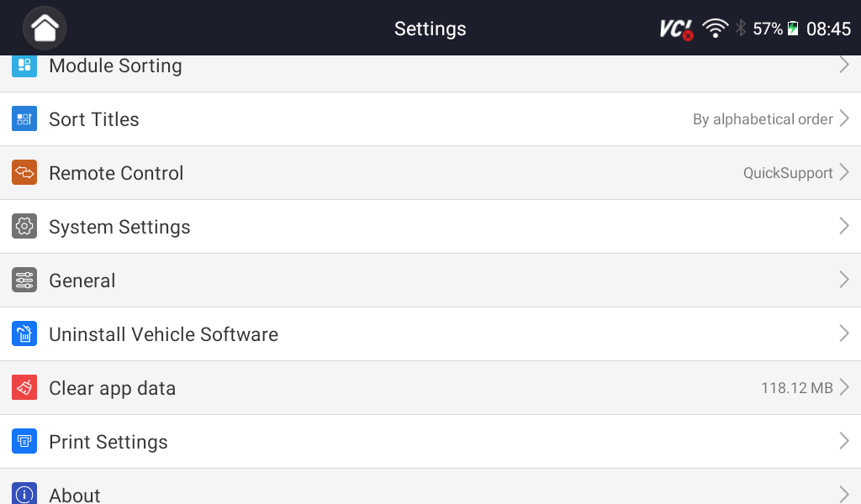Image resolution: width=861 pixels, height=504 pixels.
Task: Open the 'By alphabetical order' sort option
Action: (x=763, y=119)
